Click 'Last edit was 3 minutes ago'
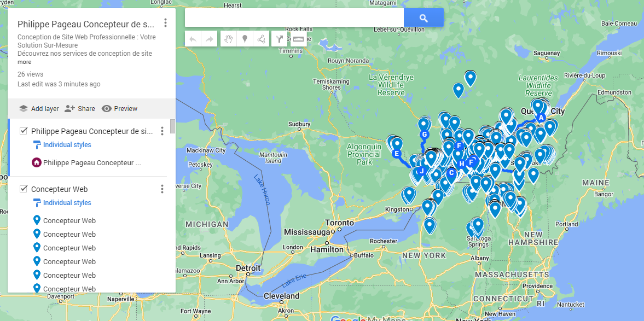 59,84
